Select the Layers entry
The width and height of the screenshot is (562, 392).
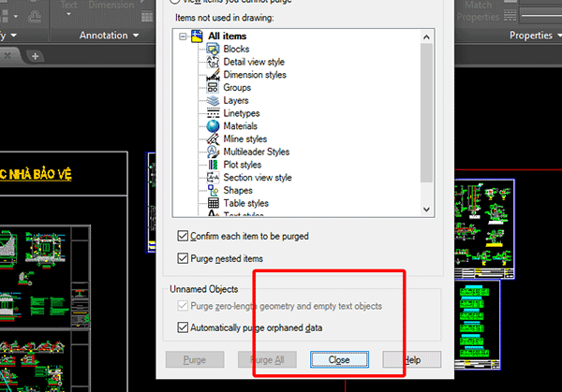236,101
